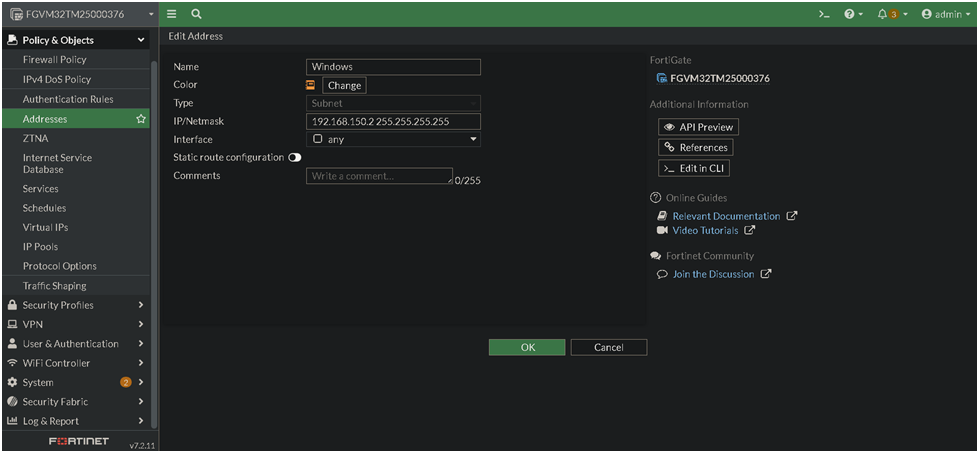Collapse the Policy & Objects section

tap(75, 41)
